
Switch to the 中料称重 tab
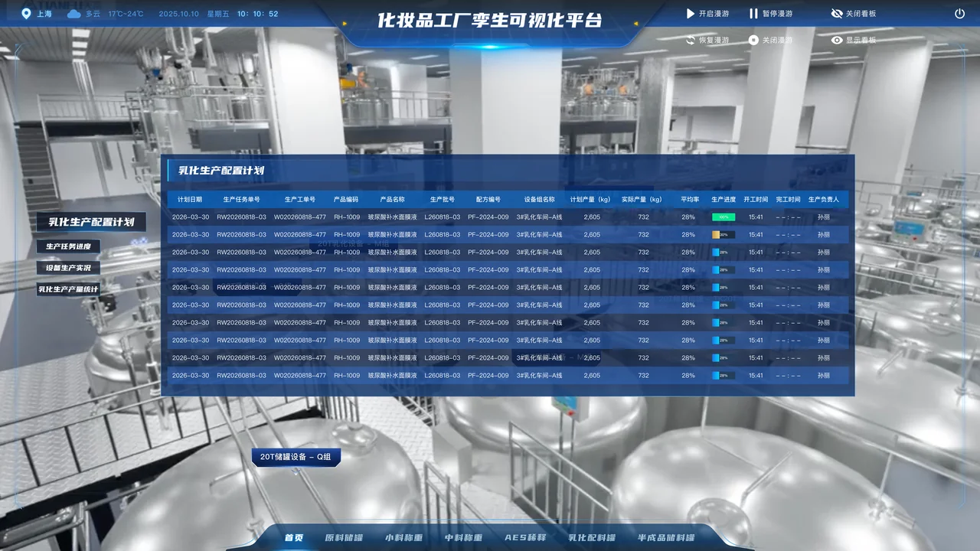pyautogui.click(x=463, y=537)
